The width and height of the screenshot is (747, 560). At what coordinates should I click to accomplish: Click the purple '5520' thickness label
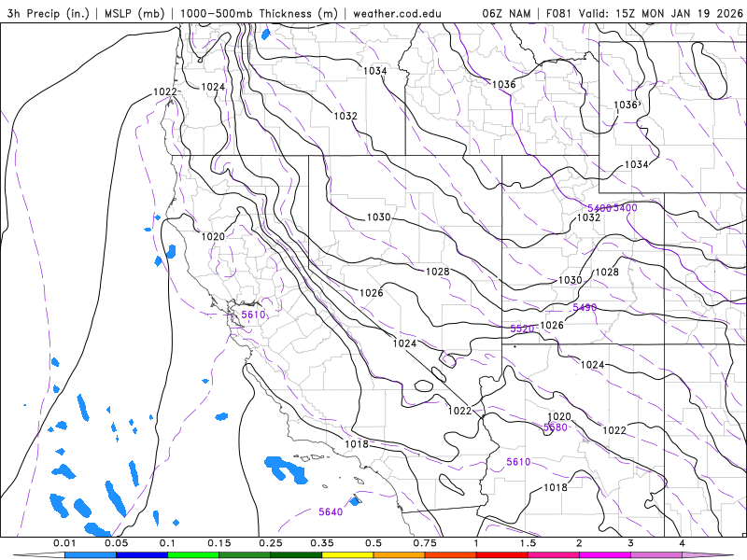coord(522,329)
